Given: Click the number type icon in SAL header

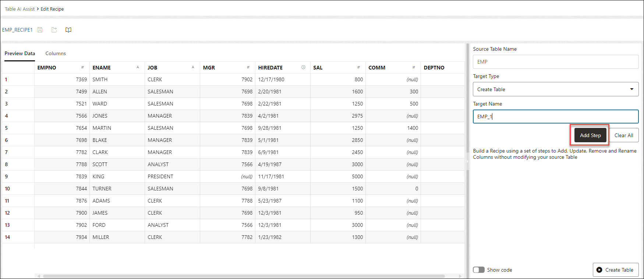Looking at the screenshot, I should tap(358, 67).
